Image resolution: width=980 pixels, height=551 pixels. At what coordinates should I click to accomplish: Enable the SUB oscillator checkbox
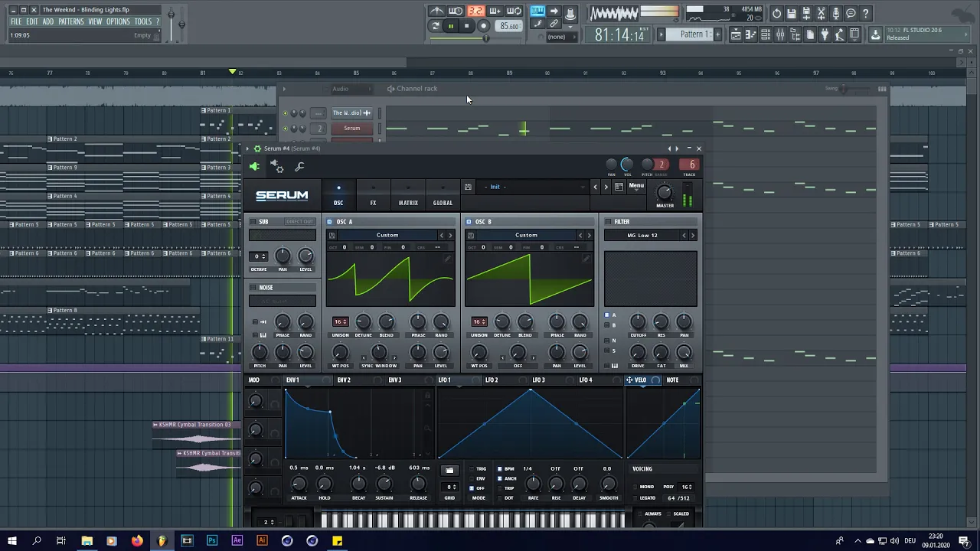253,222
